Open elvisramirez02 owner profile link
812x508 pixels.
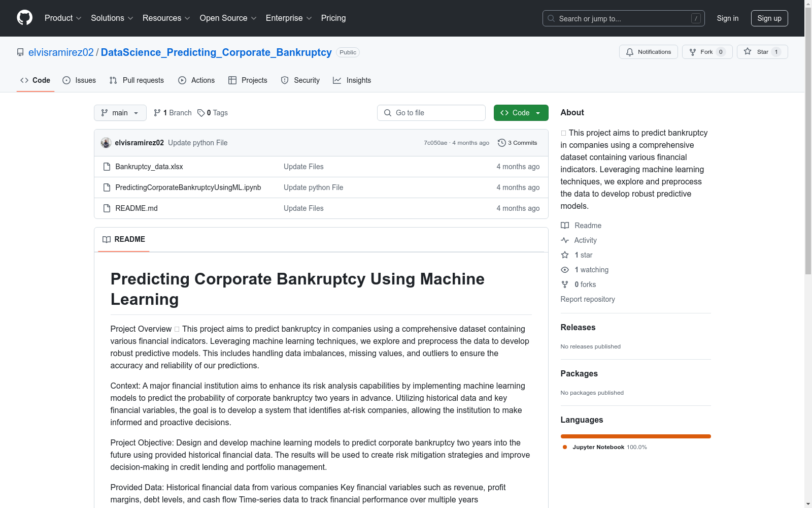pos(61,52)
